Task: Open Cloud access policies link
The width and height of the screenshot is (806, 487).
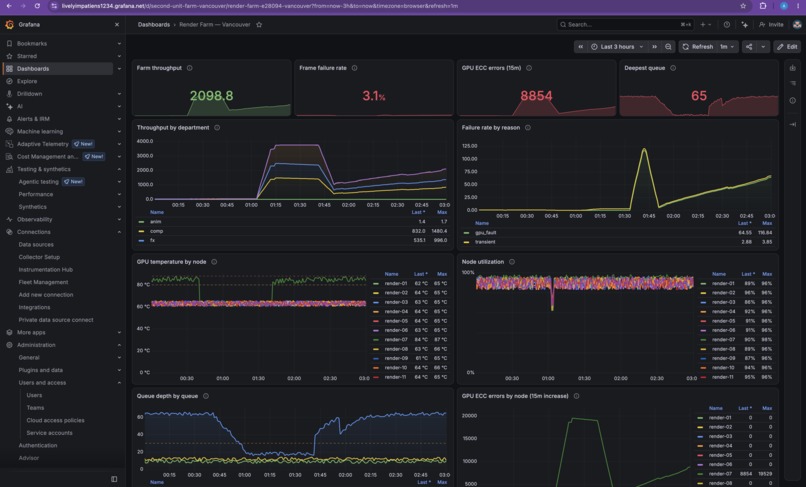Action: click(x=56, y=421)
